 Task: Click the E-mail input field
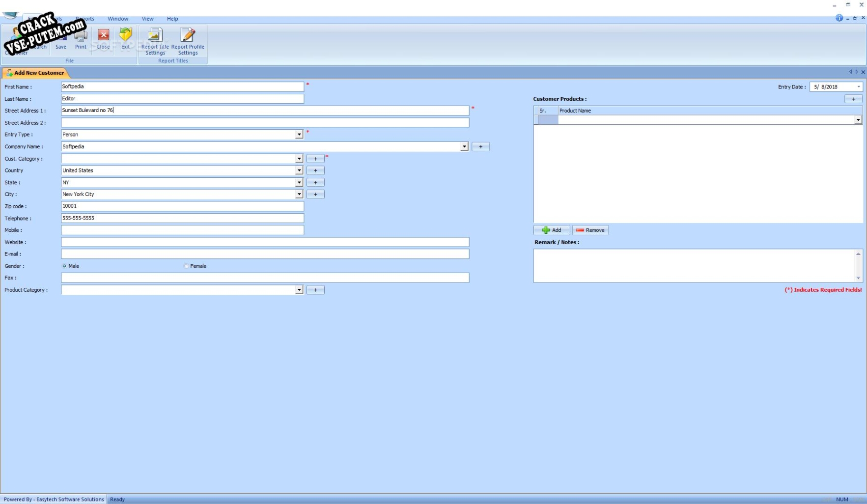click(265, 254)
